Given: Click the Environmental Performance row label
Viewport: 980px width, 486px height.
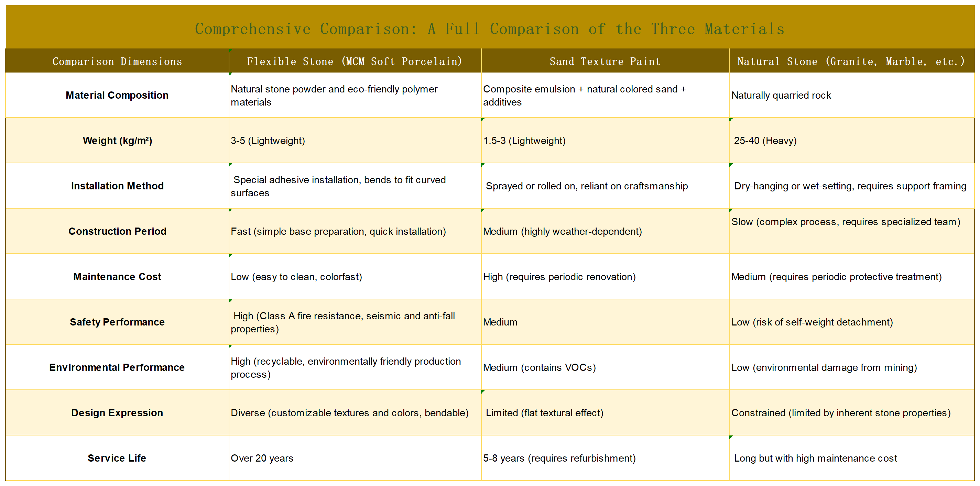Looking at the screenshot, I should coord(117,367).
